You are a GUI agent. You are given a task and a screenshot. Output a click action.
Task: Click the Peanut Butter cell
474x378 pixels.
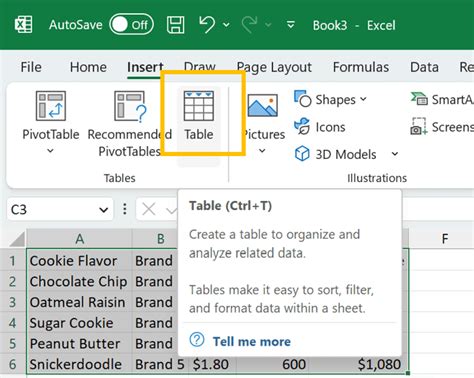[79, 343]
